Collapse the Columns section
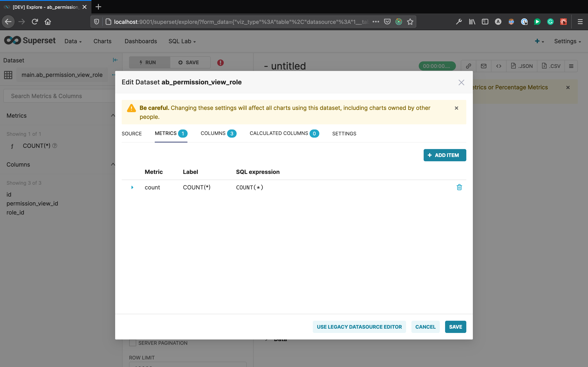This screenshot has width=588, height=367. [x=113, y=164]
